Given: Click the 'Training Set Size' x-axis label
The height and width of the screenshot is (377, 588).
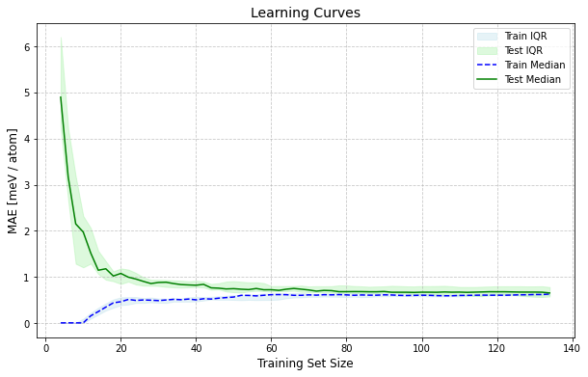Looking at the screenshot, I should coord(305,364).
